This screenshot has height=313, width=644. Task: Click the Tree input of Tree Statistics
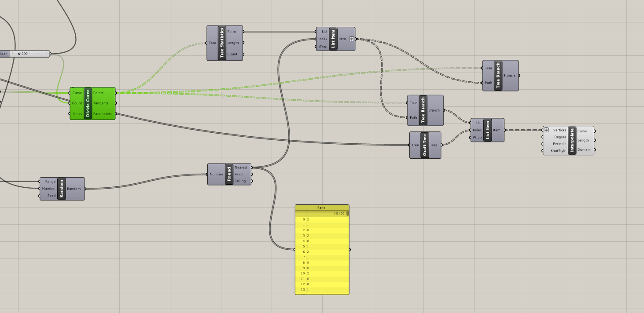coord(213,43)
